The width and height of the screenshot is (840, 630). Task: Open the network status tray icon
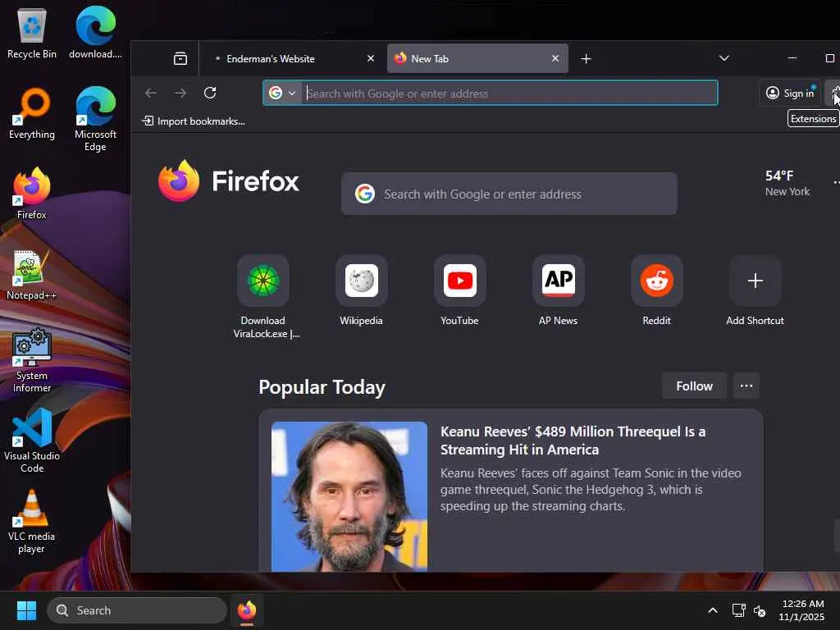(x=739, y=610)
